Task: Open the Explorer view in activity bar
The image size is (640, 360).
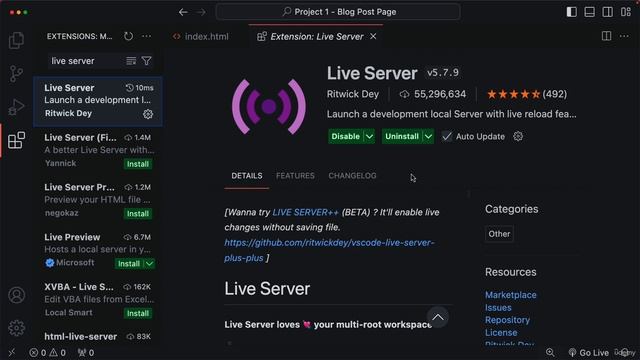Action: pyautogui.click(x=16, y=40)
